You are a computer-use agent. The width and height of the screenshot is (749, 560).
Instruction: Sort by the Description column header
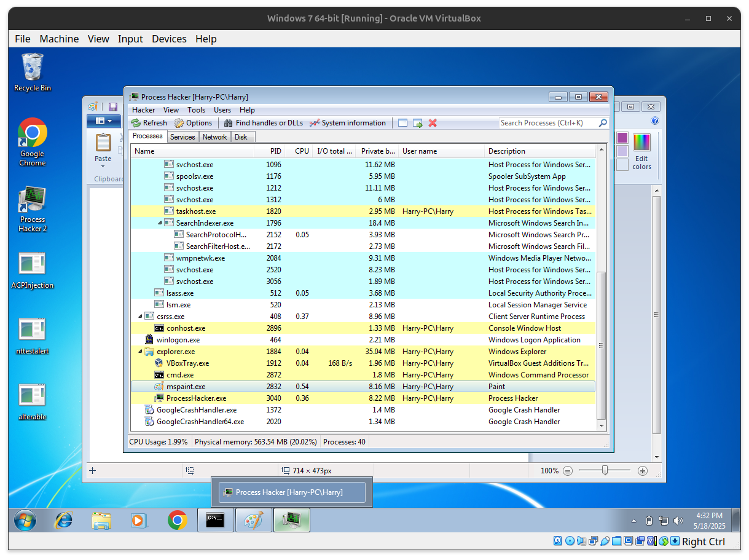point(540,151)
